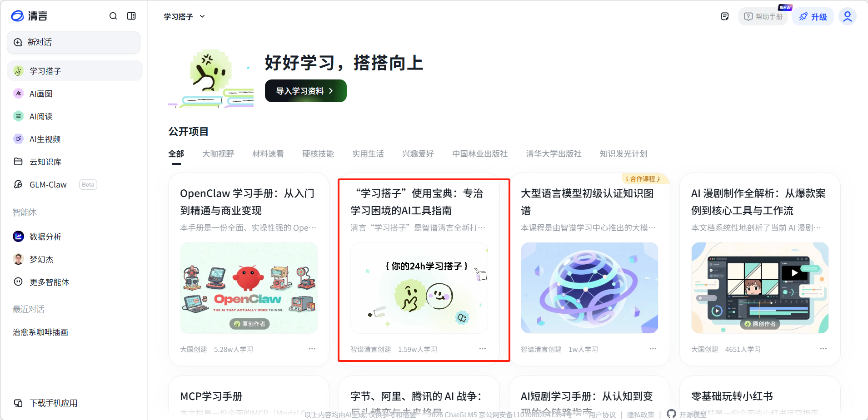Open the notes icon beside 帮助手册
868x420 pixels.
725,17
